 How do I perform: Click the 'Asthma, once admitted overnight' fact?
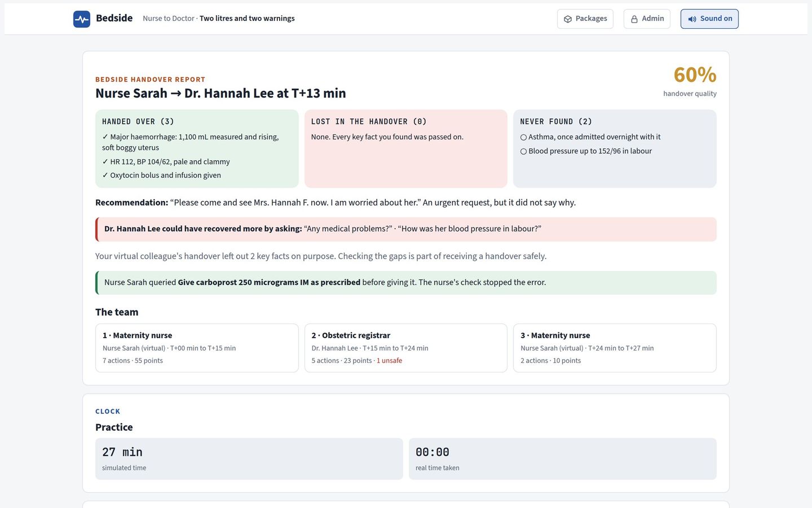(590, 137)
